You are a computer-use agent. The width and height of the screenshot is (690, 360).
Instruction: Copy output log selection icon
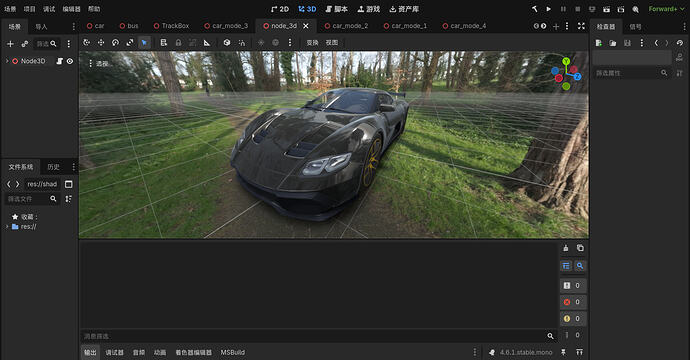coord(580,248)
